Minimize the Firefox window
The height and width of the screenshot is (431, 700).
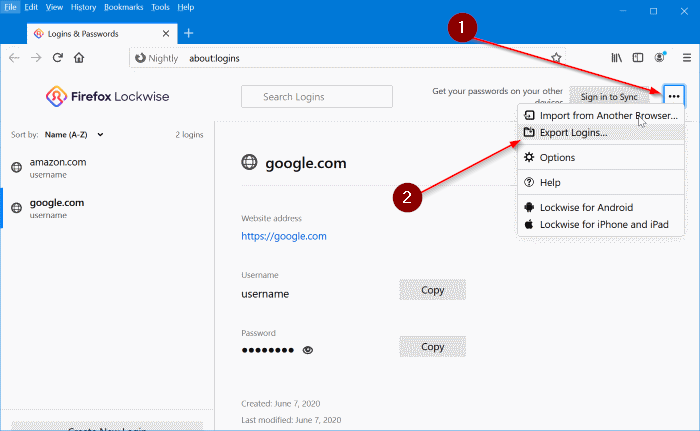pyautogui.click(x=623, y=11)
